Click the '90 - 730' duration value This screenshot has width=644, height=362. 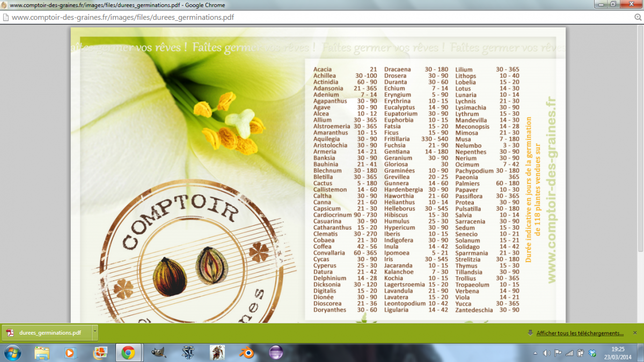[365, 215]
